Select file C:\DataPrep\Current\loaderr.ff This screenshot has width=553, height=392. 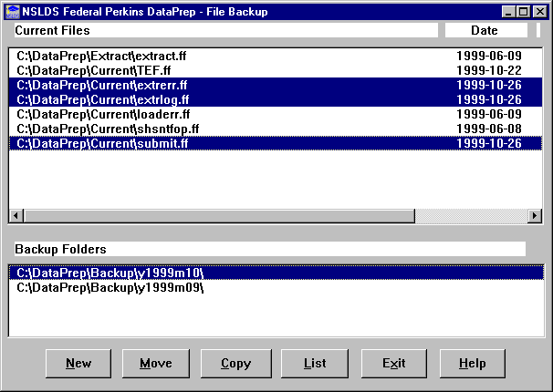click(276, 114)
